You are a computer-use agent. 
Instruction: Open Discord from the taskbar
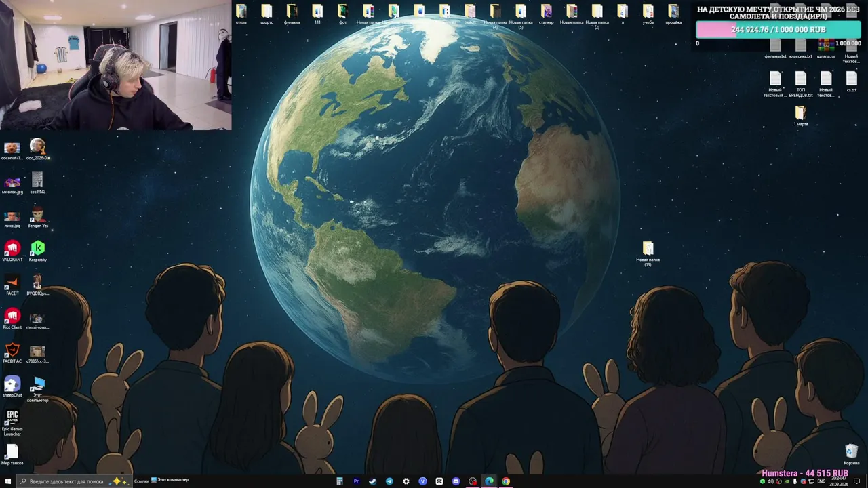[456, 481]
